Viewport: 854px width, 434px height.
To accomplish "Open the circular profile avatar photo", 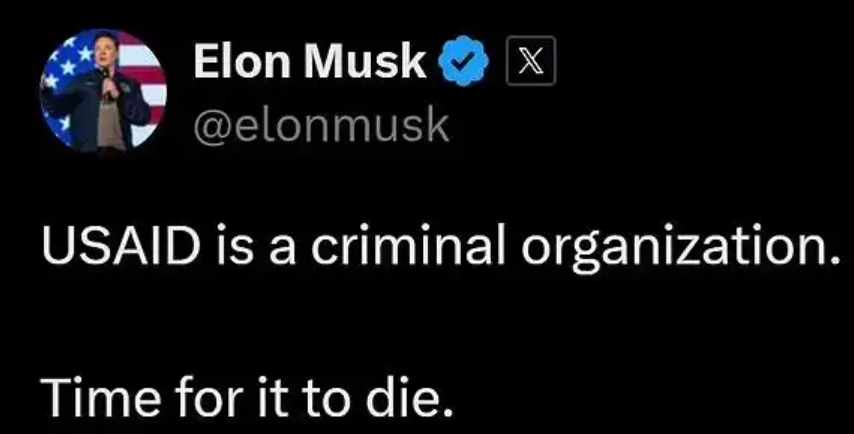I will pos(103,90).
